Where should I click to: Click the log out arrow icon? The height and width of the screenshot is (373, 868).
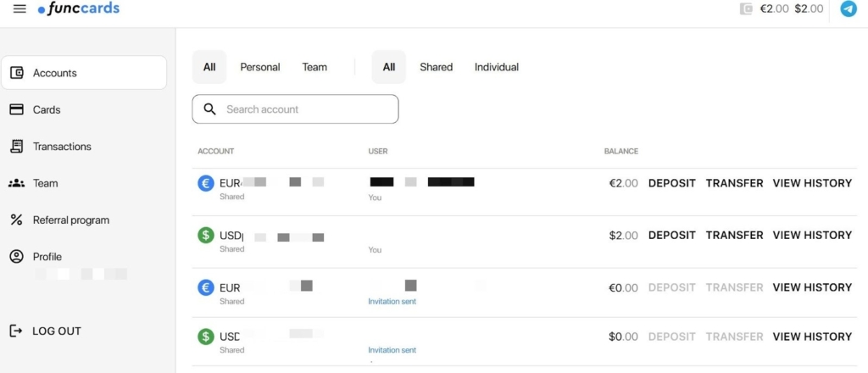point(17,331)
